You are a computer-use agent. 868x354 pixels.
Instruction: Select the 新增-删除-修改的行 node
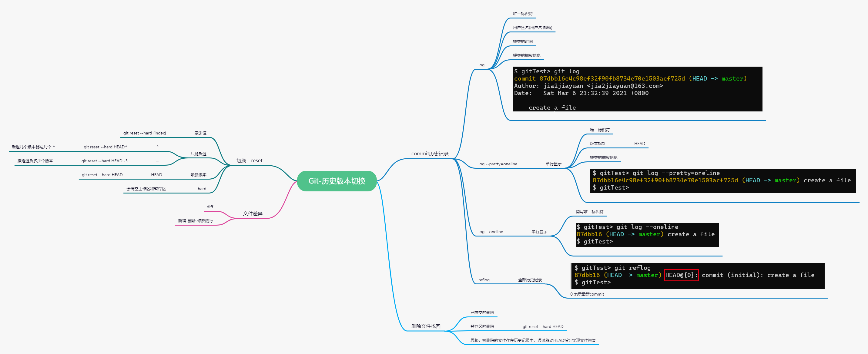(x=195, y=221)
